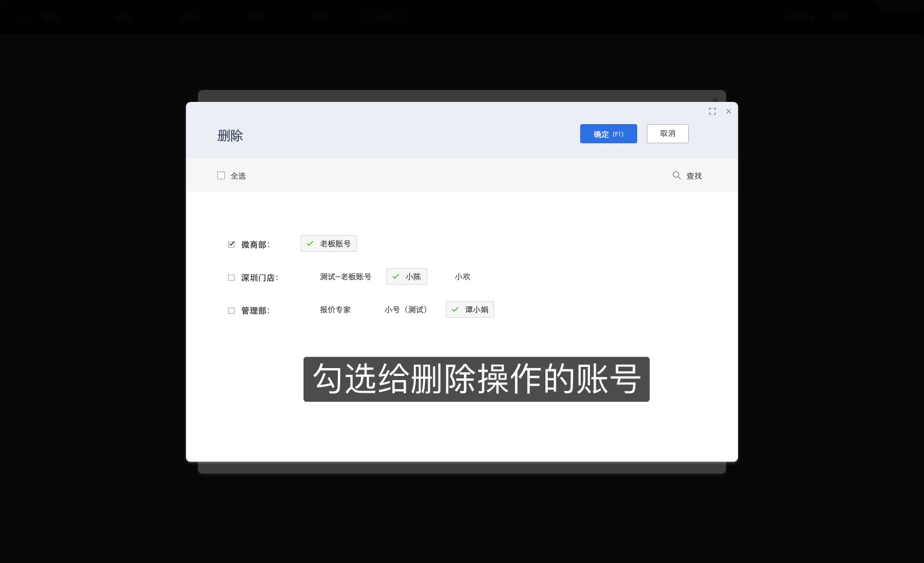
Task: Close the 删除 dialog with X icon
Action: click(728, 112)
